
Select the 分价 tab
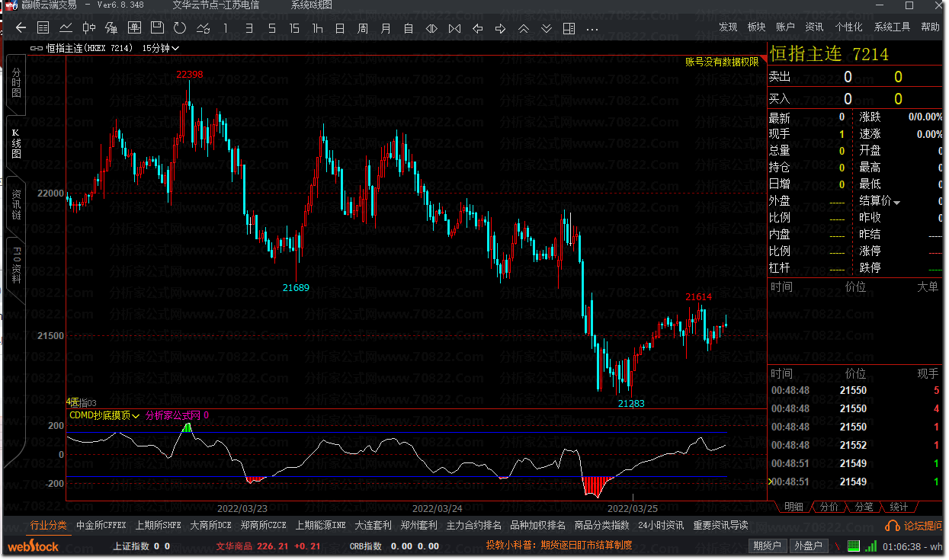coord(829,507)
